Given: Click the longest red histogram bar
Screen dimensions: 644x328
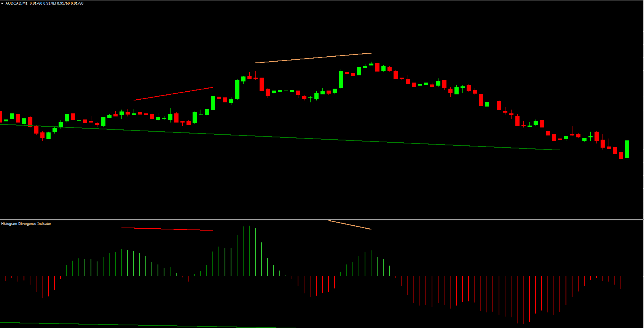Looking at the screenshot, I should click(x=523, y=300).
